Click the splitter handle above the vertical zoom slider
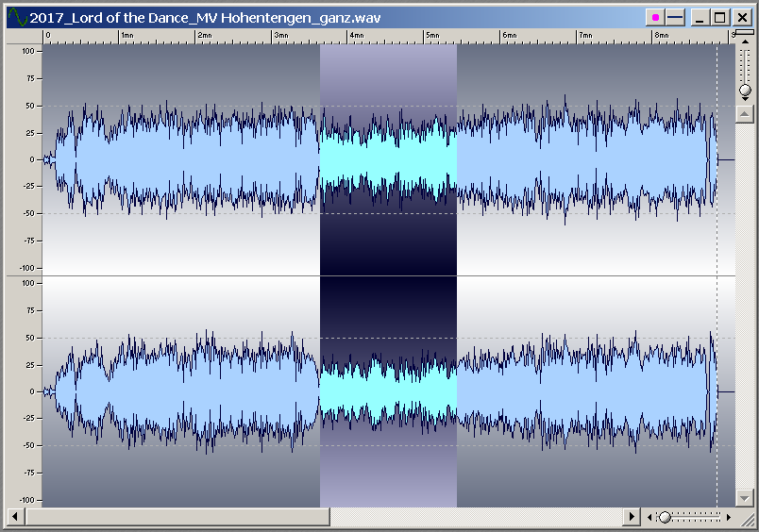 (745, 32)
